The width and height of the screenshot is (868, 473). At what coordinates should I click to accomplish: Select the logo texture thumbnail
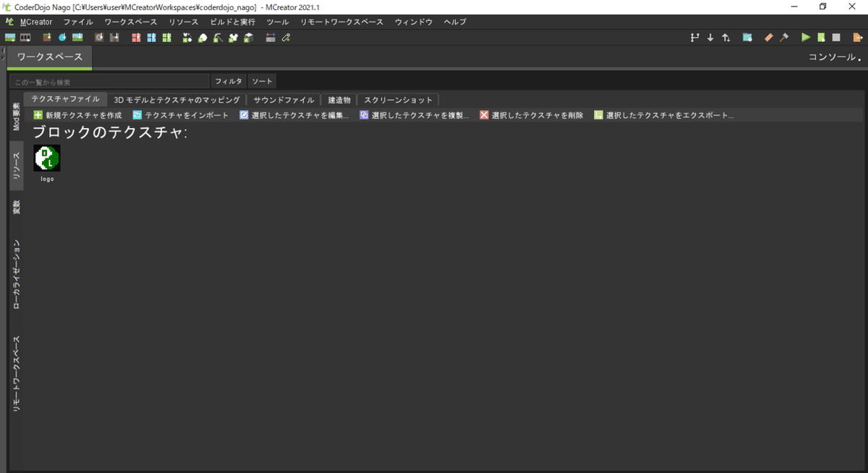(x=46, y=158)
